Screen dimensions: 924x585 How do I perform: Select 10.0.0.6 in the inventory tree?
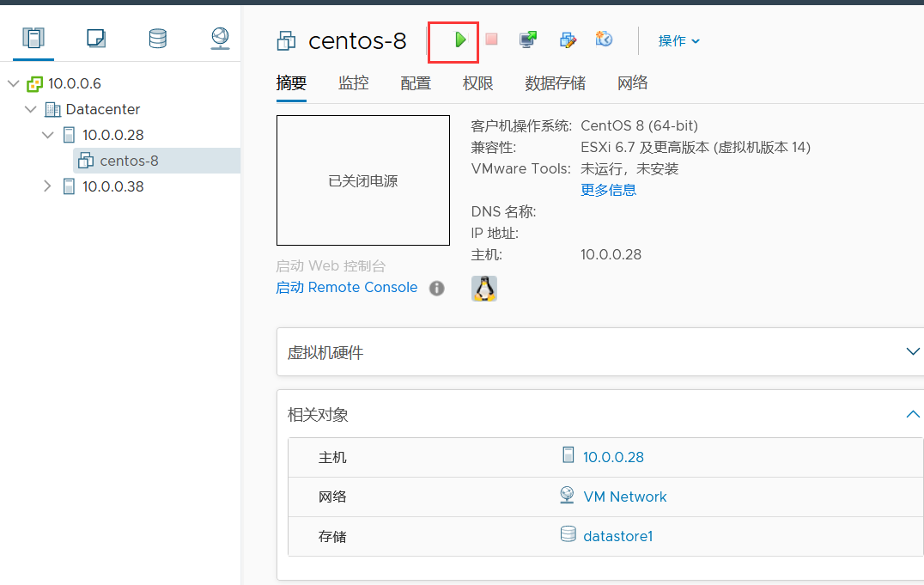tap(75, 83)
